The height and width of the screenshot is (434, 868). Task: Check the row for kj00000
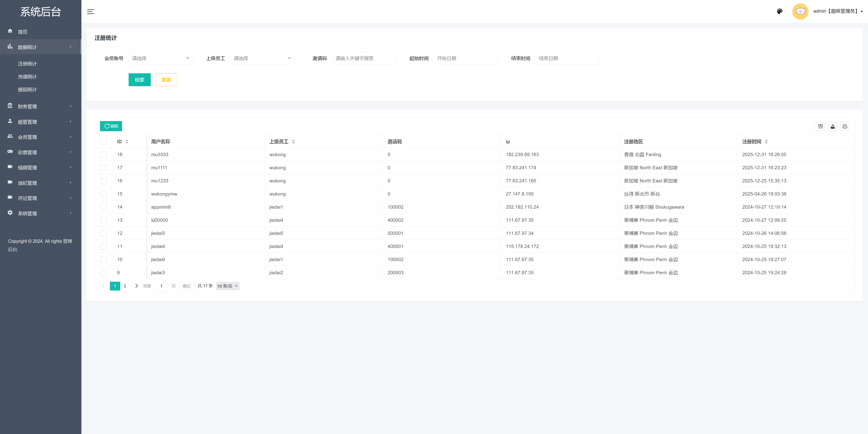104,221
